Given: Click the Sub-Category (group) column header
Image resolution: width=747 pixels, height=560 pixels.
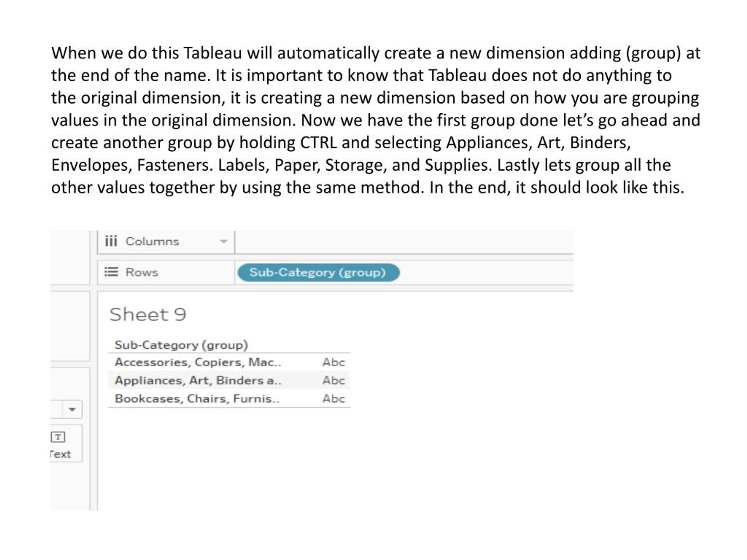Looking at the screenshot, I should pyautogui.click(x=181, y=345).
